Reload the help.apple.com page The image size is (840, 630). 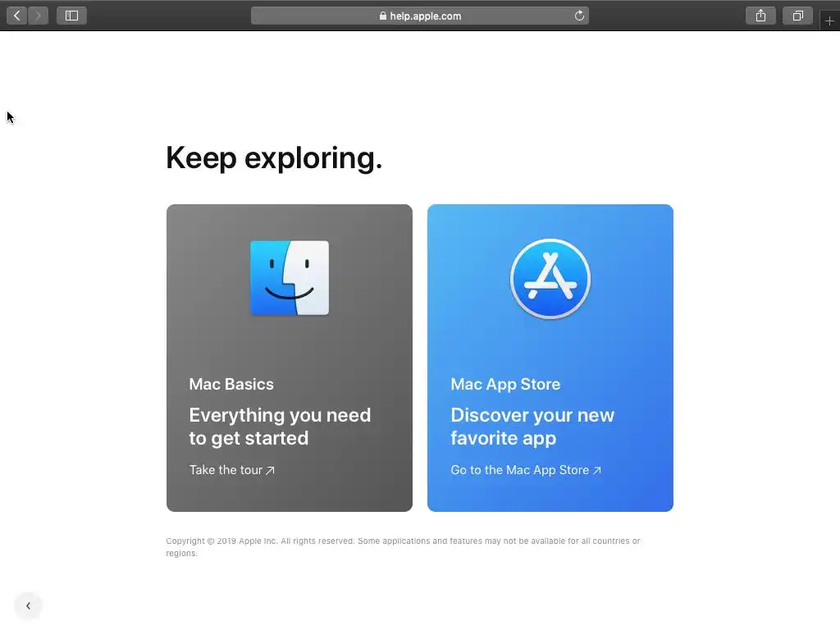pyautogui.click(x=579, y=16)
